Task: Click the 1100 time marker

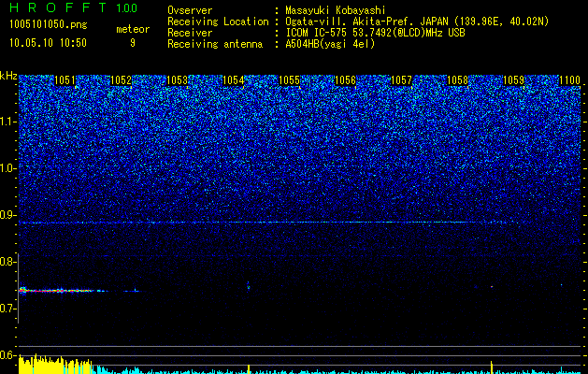Action: [569, 80]
